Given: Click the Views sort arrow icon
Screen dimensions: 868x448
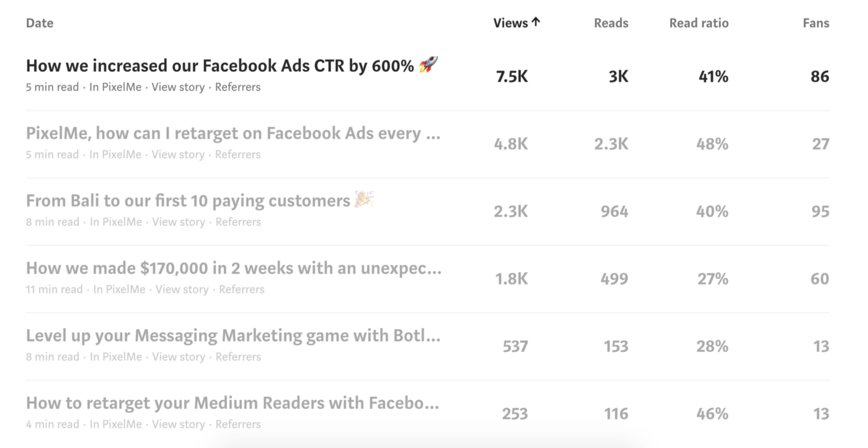Looking at the screenshot, I should [536, 22].
